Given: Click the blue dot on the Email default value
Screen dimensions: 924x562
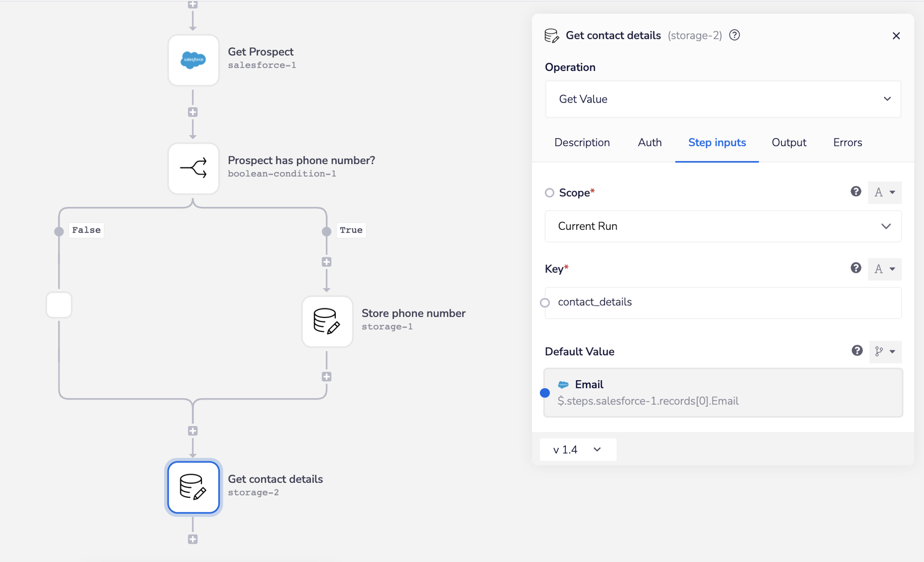Looking at the screenshot, I should click(546, 392).
